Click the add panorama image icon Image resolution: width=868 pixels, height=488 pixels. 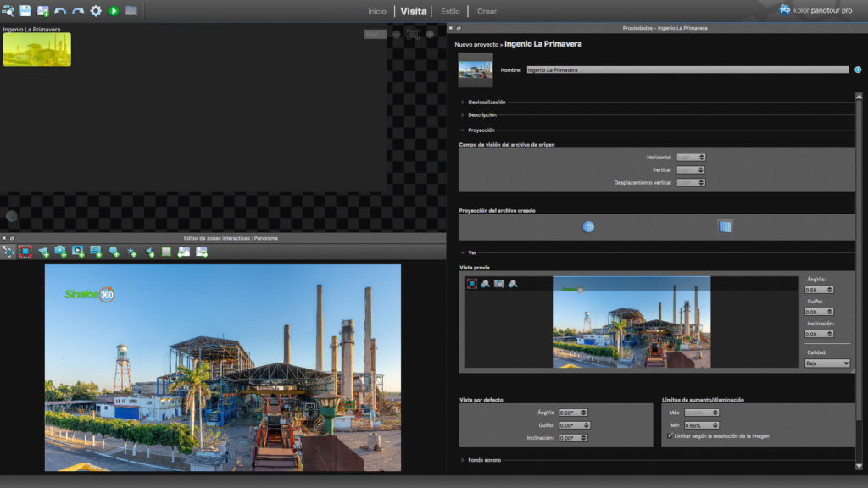click(43, 11)
